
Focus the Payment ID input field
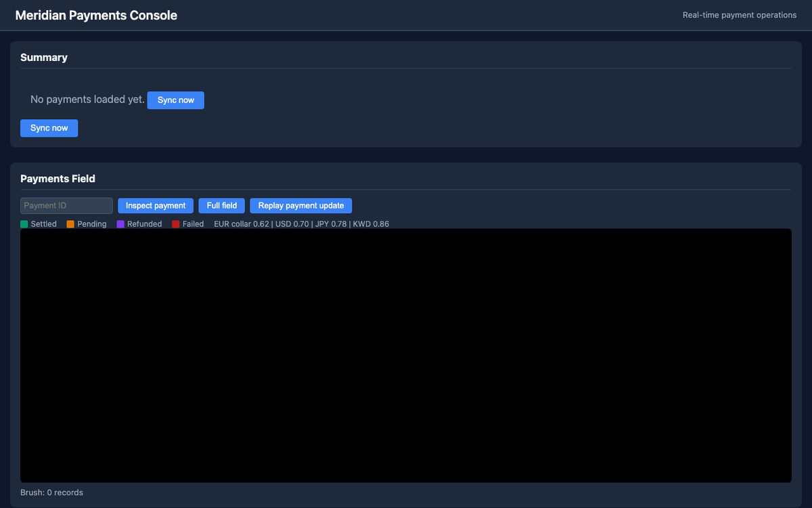(x=66, y=206)
